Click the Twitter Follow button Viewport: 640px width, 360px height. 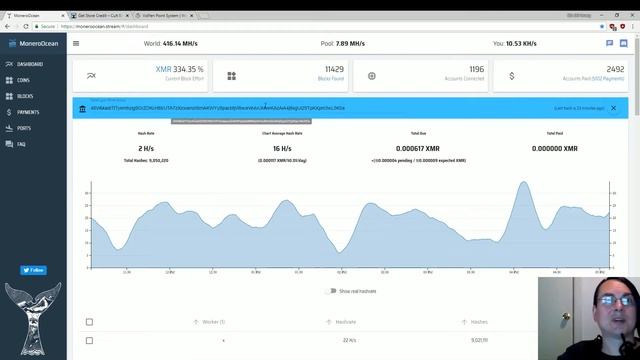pos(33,270)
